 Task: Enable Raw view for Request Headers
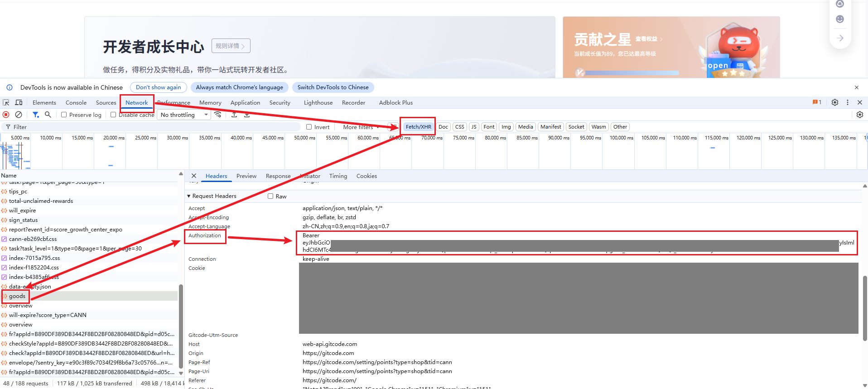coord(270,196)
